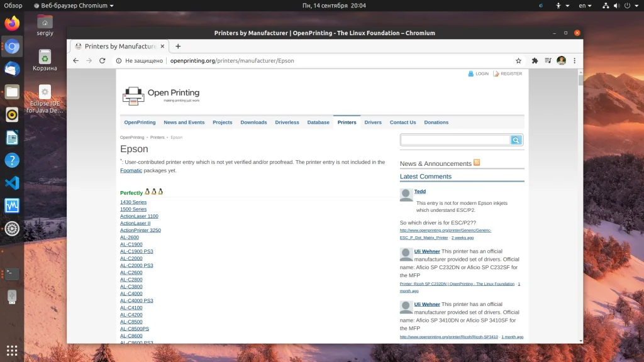Screen dimensions: 644x362
Task: Open the Chromium three-dot menu
Action: [x=575, y=61]
